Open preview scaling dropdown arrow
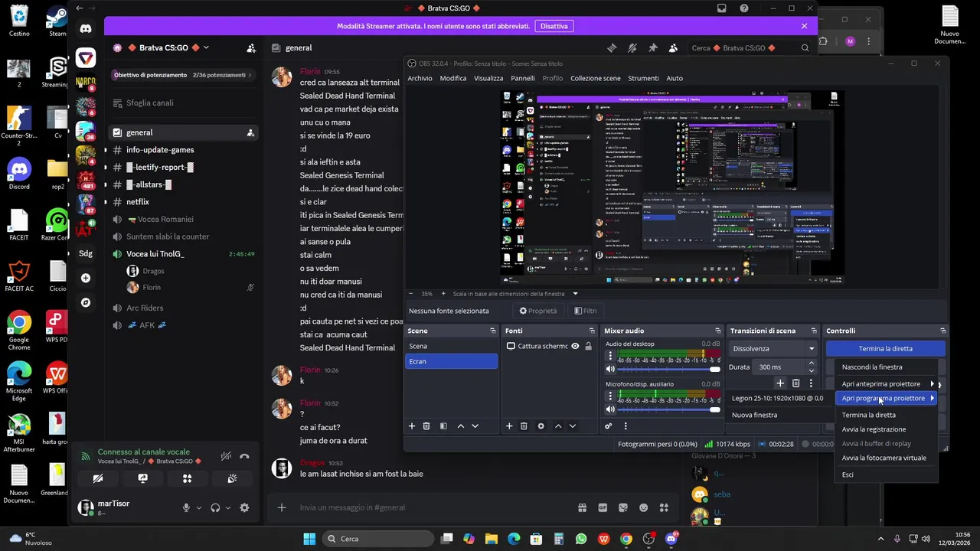Image resolution: width=980 pixels, height=551 pixels. pyautogui.click(x=575, y=294)
